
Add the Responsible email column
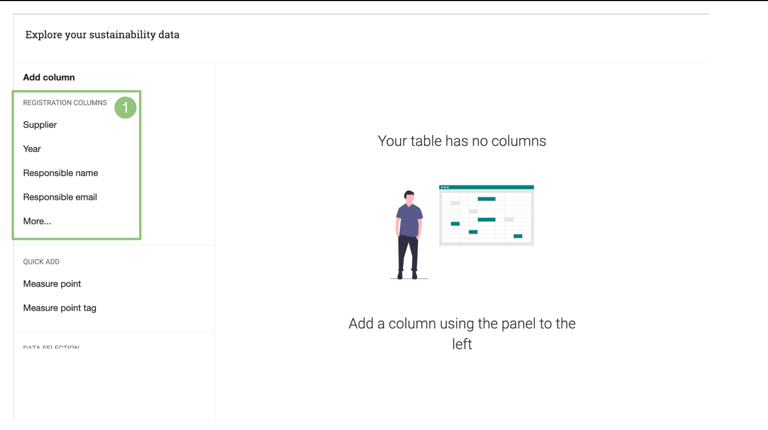[x=60, y=197]
